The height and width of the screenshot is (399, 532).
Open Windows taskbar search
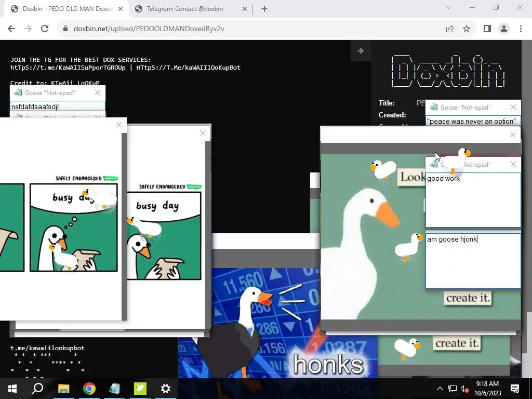click(x=37, y=389)
